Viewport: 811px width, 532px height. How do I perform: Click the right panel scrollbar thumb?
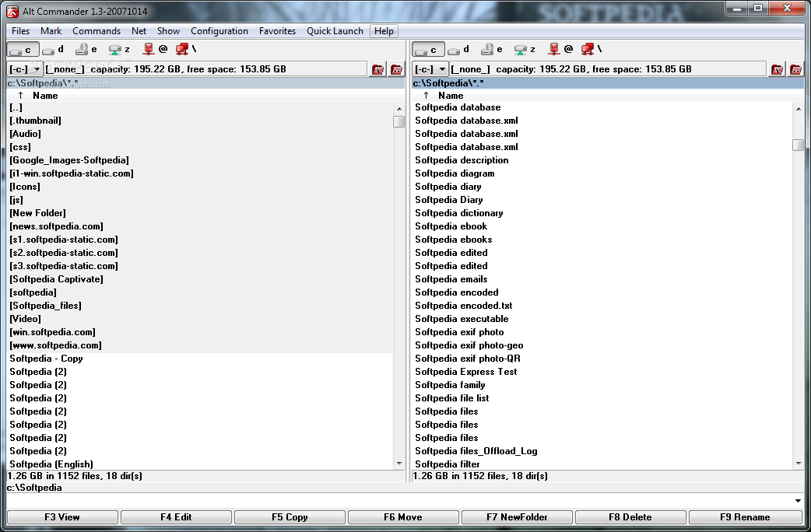point(798,145)
